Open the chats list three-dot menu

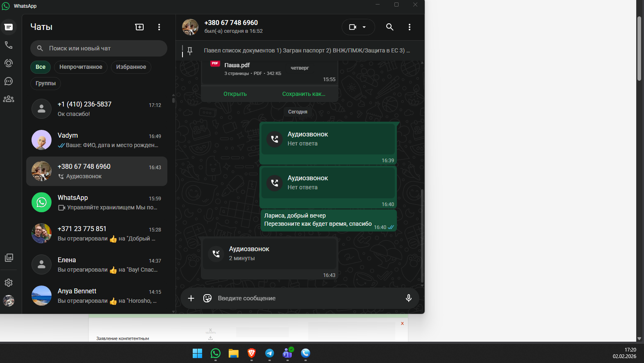(x=159, y=27)
